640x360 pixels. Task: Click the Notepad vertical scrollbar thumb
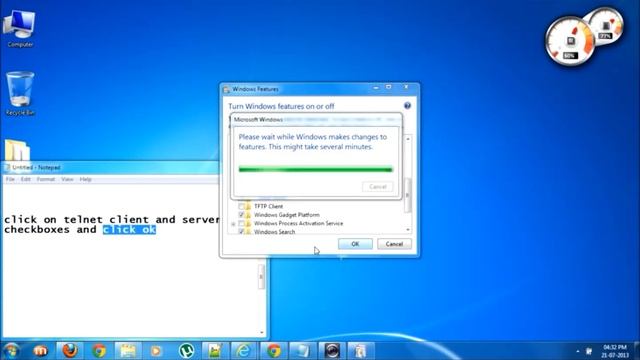click(x=262, y=277)
